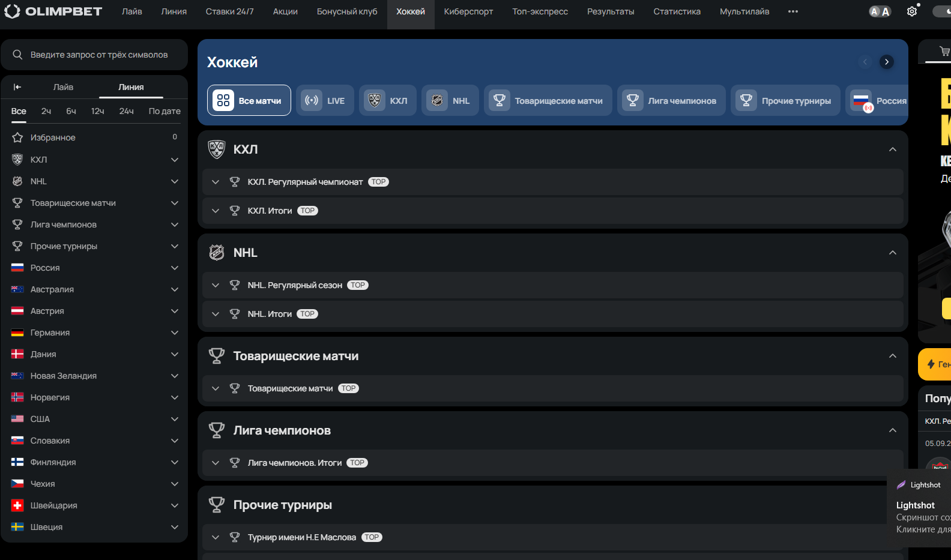Open Статистика in top menu
Image resolution: width=951 pixels, height=560 pixels.
(x=677, y=11)
